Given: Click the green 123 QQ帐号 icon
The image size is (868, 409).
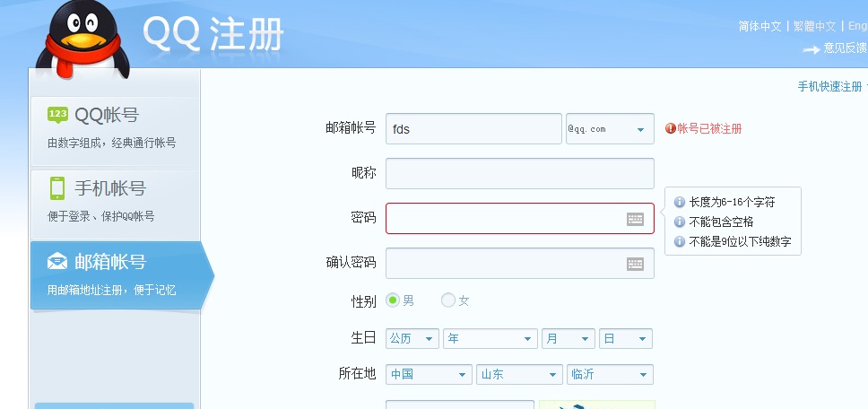Looking at the screenshot, I should pyautogui.click(x=57, y=115).
